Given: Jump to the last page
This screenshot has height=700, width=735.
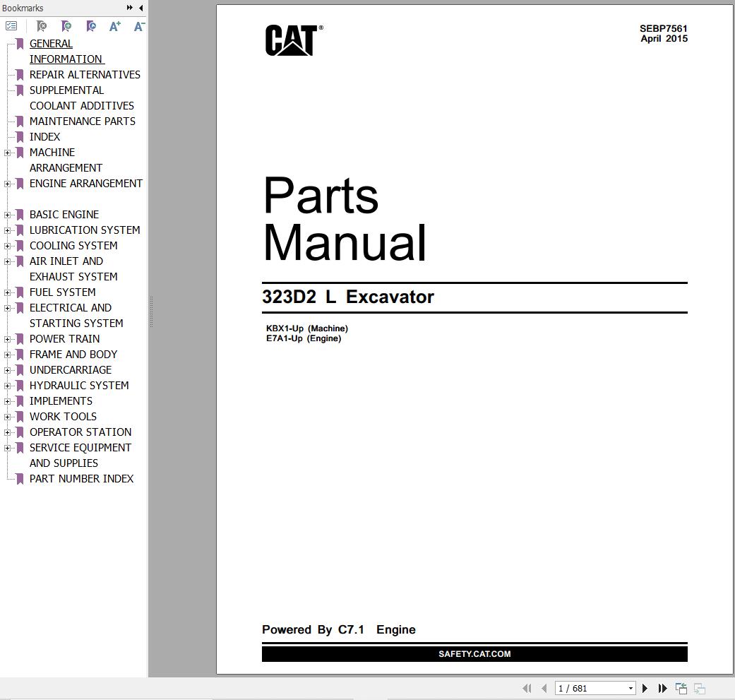Looking at the screenshot, I should [662, 688].
